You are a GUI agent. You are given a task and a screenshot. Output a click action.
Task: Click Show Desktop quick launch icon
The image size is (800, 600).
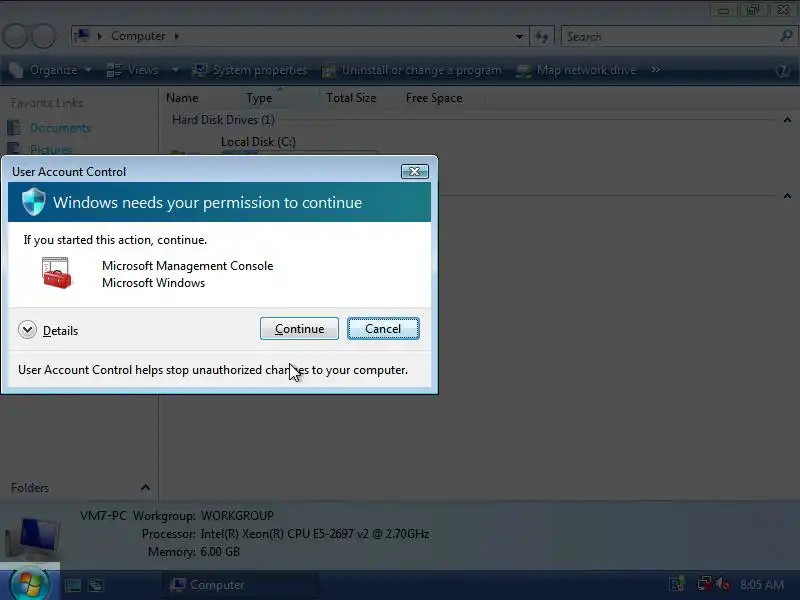point(72,585)
